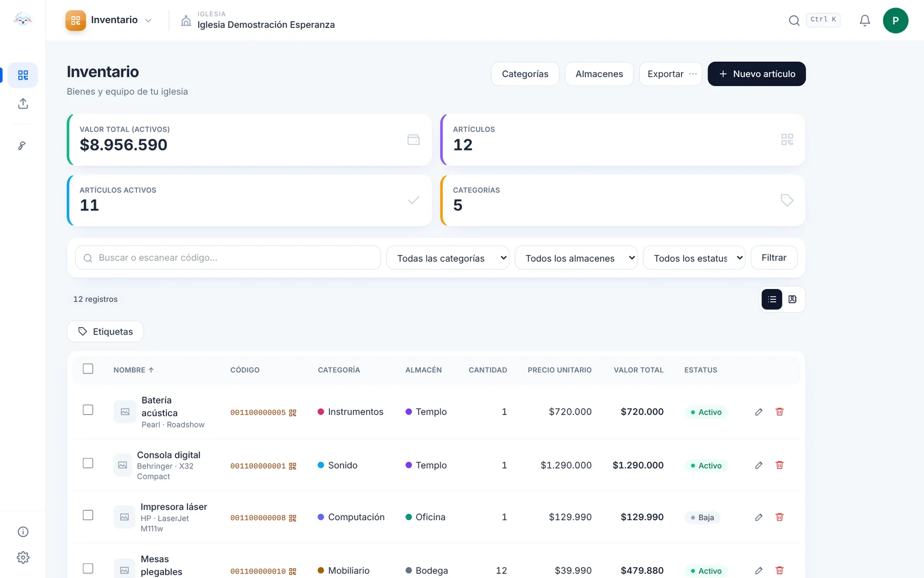Open the inventory grid icon in sidebar
Viewport: 924px width, 578px height.
pyautogui.click(x=23, y=75)
